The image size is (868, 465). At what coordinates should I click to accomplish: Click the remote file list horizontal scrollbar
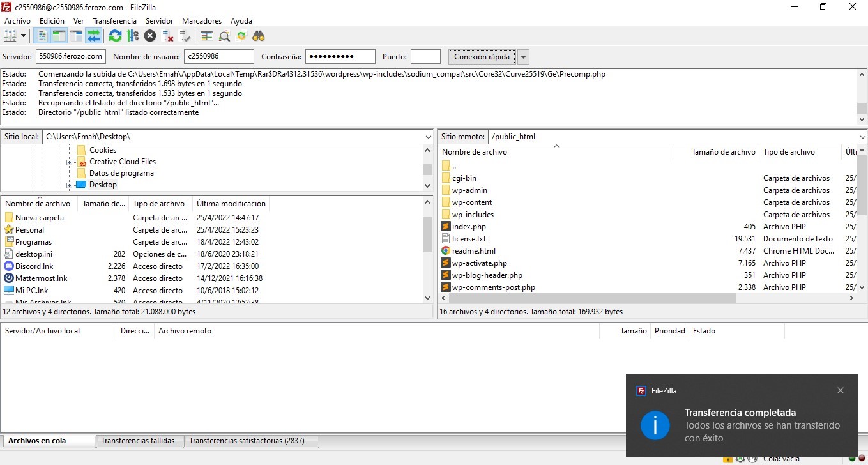tap(588, 298)
